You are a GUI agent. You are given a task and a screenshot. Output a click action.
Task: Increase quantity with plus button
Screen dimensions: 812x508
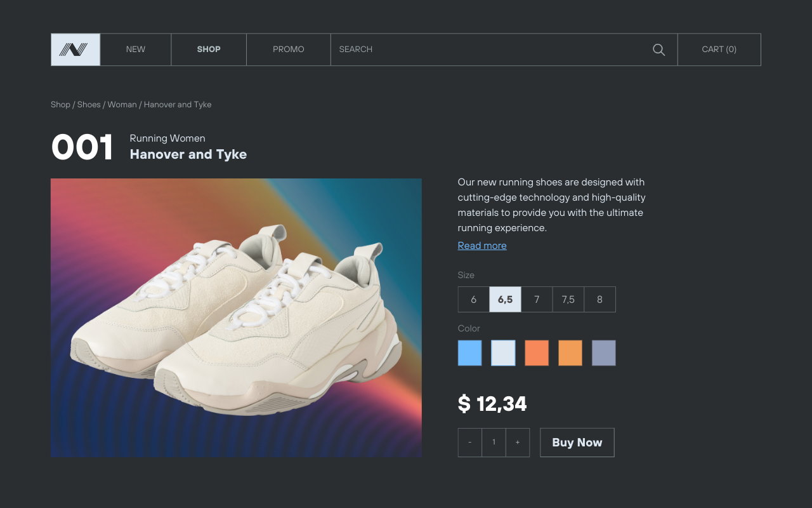click(518, 443)
